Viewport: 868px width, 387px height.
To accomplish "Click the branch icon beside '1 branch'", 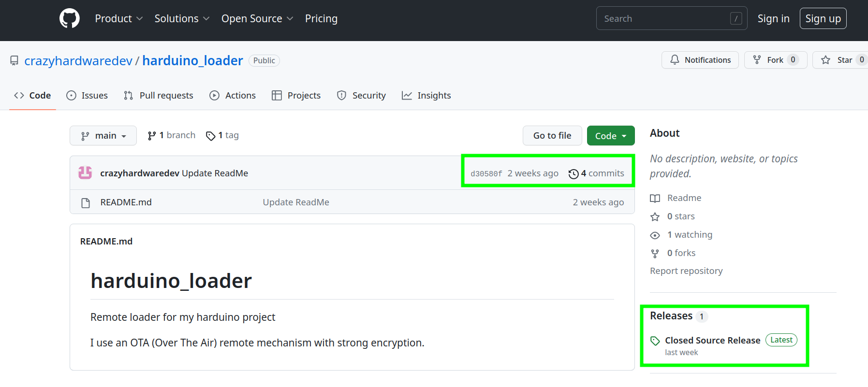I will pos(152,136).
